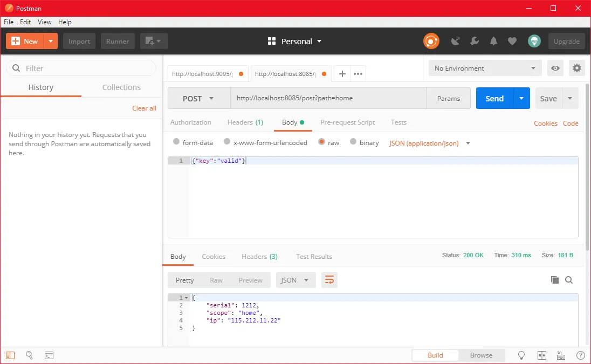Open the Edit menu

(25, 22)
